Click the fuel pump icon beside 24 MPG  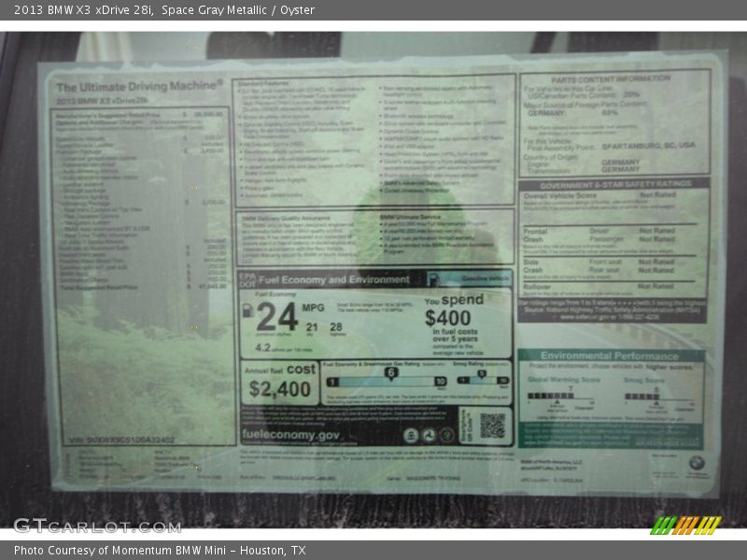pyautogui.click(x=247, y=311)
